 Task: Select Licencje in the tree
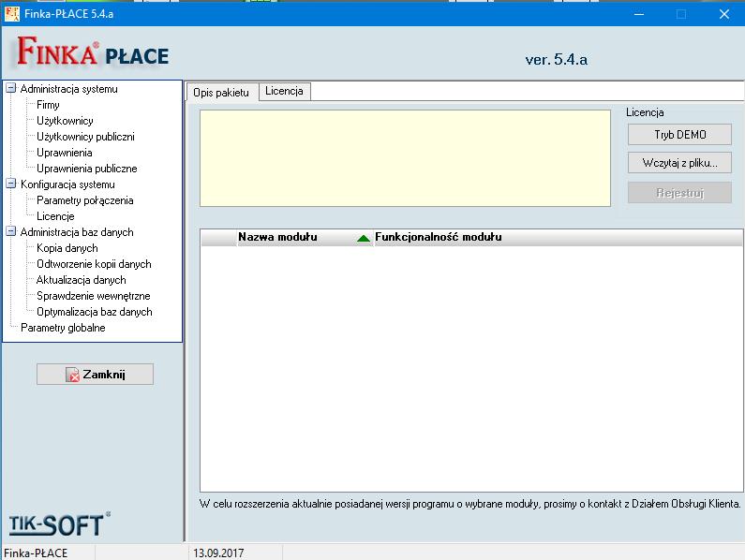55,216
